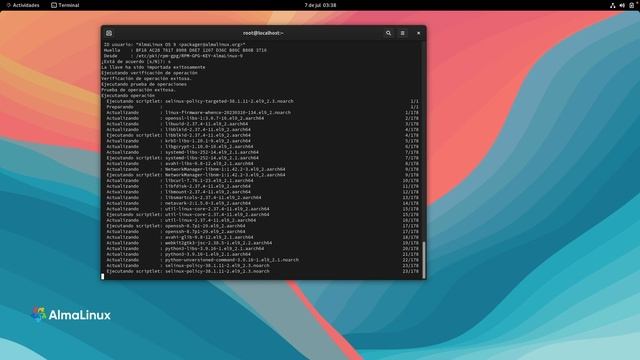
Task: Click the 'La llave ha sido importada' line
Action: [x=153, y=67]
